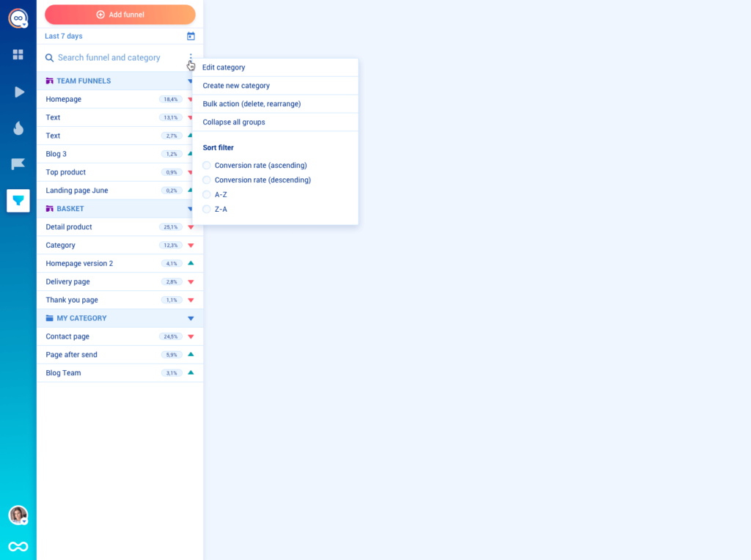Choose Edit category from the menu
The height and width of the screenshot is (560, 751).
(x=275, y=67)
